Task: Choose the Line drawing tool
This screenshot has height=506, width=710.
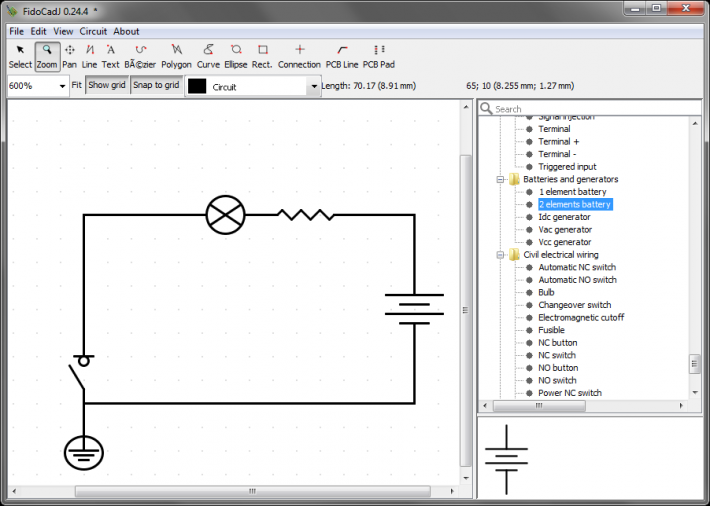Action: 90,57
